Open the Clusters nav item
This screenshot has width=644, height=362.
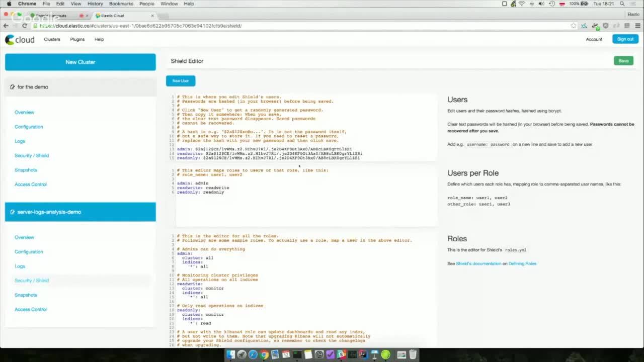(x=52, y=39)
